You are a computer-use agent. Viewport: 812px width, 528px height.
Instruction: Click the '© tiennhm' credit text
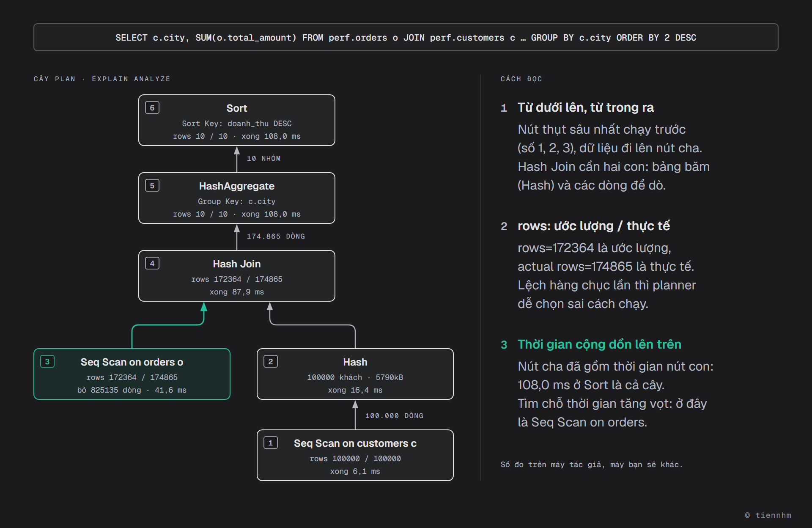(x=768, y=515)
